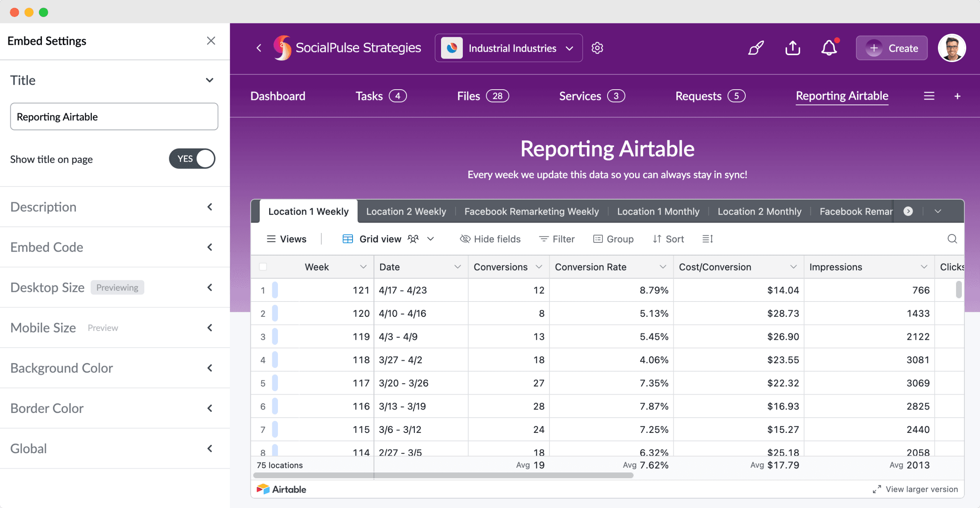Open the Sort option in the Airtable toolbar
The width and height of the screenshot is (980, 508).
pyautogui.click(x=668, y=239)
